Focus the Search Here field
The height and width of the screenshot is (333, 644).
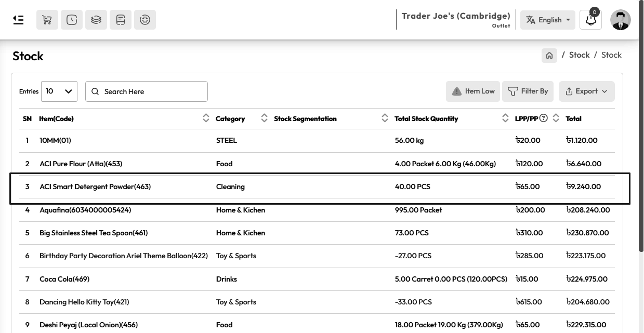point(147,91)
